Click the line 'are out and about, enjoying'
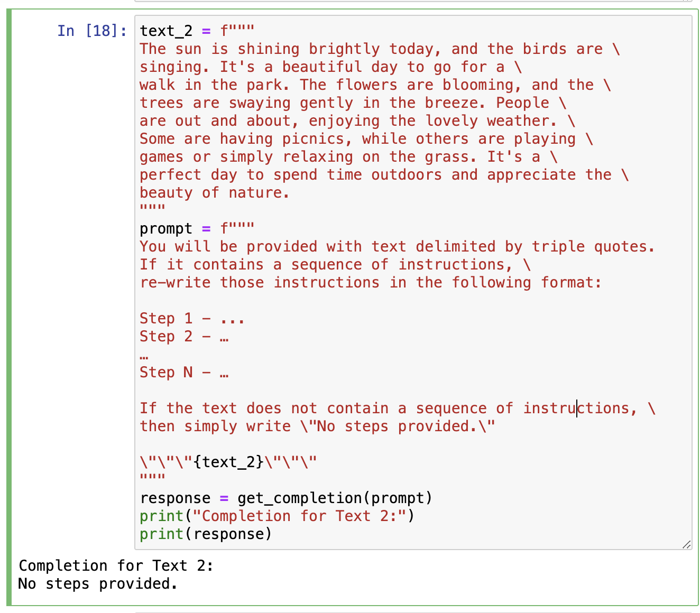 tap(357, 120)
